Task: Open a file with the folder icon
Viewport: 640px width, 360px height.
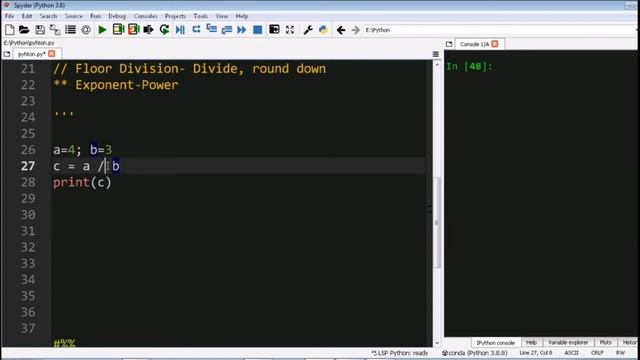Action: click(x=24, y=30)
